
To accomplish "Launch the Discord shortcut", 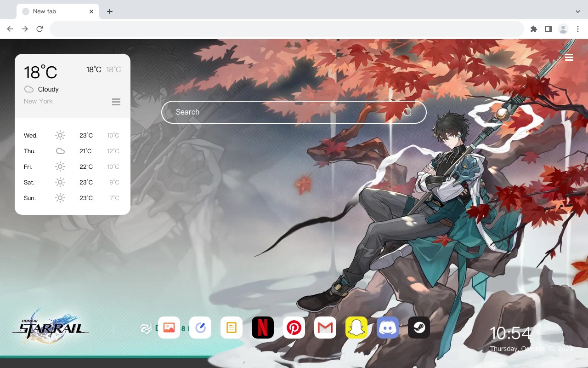I will coord(388,328).
